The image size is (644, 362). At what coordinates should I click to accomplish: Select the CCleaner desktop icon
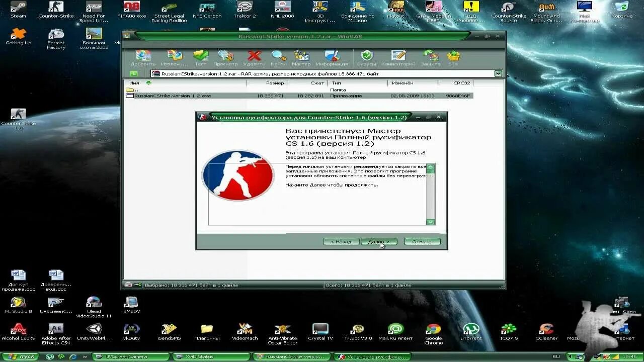point(546,332)
